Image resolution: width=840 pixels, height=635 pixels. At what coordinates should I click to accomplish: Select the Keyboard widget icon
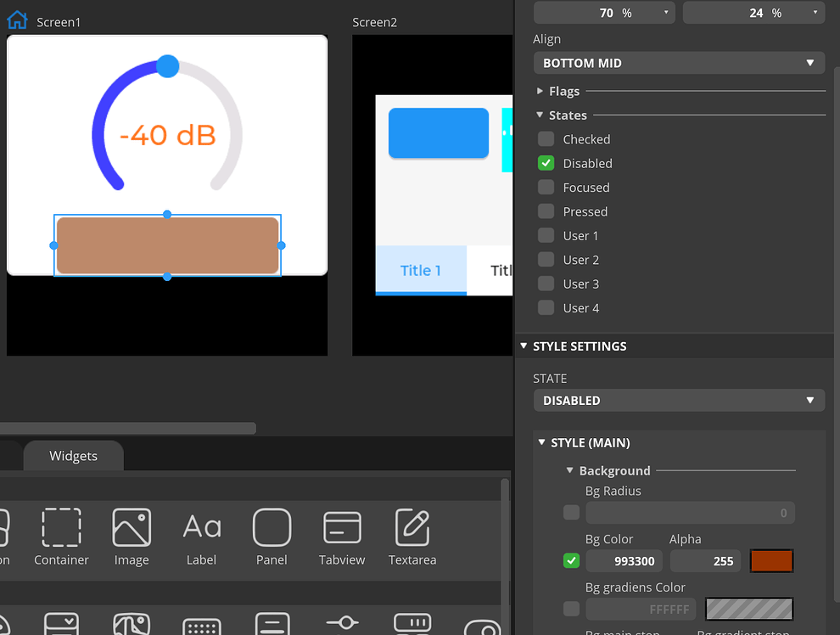202,625
